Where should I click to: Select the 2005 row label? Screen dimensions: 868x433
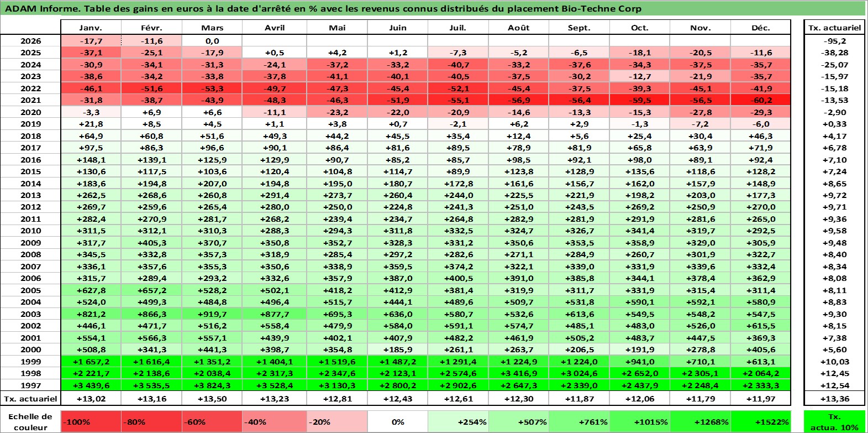tap(30, 290)
